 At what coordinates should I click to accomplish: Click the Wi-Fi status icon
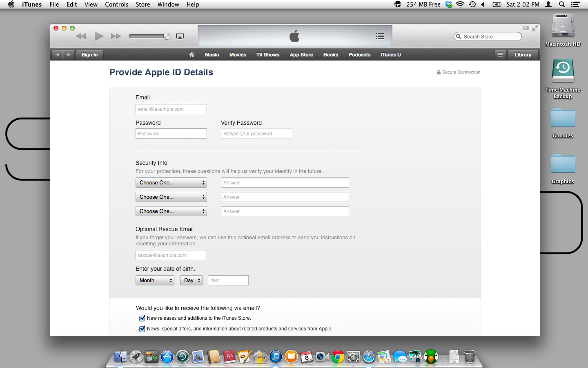click(x=460, y=4)
